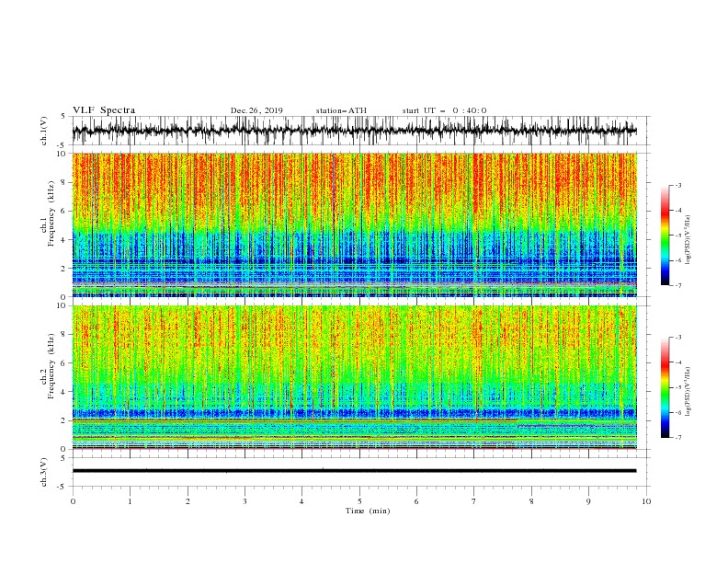Click the "-5" label on ch.2 color bar
This screenshot has height=563, width=728.
678,387
